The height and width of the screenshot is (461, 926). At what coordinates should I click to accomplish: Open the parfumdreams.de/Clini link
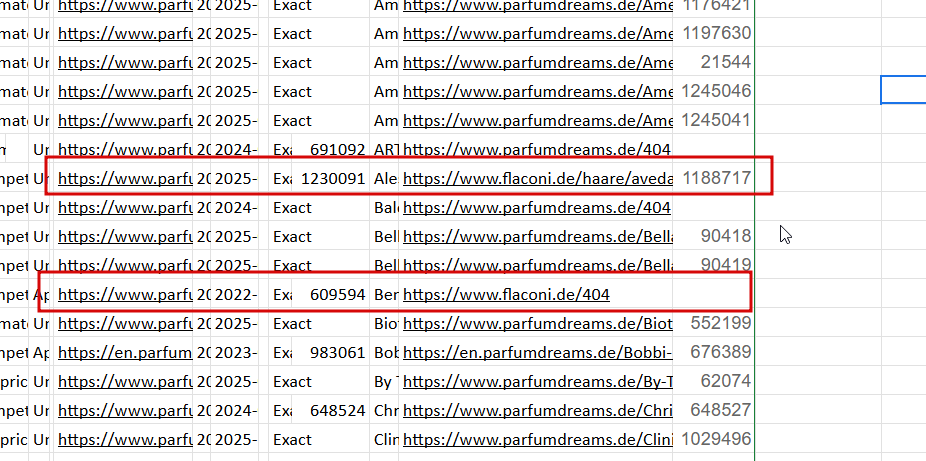pos(537,440)
